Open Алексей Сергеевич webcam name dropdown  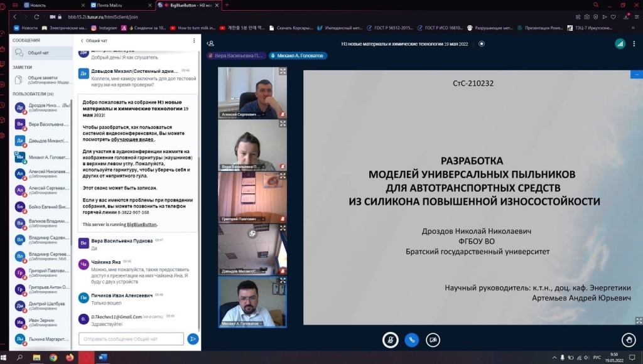point(242,114)
